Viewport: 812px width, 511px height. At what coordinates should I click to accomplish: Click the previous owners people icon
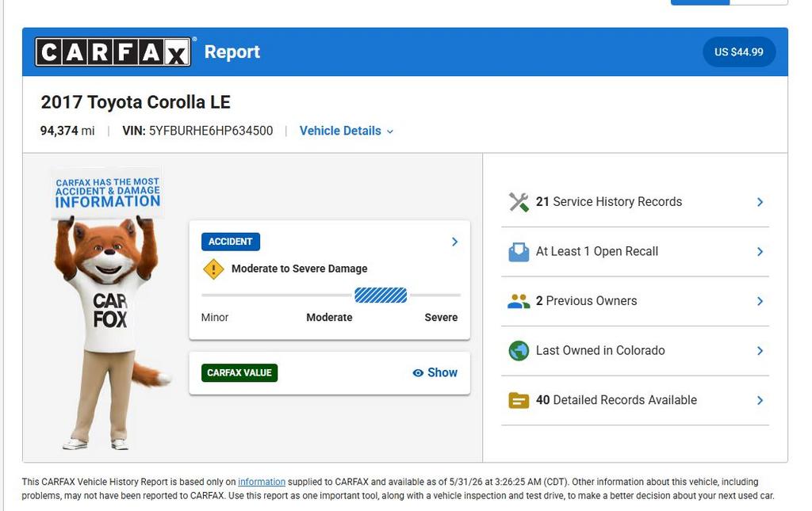tap(519, 301)
